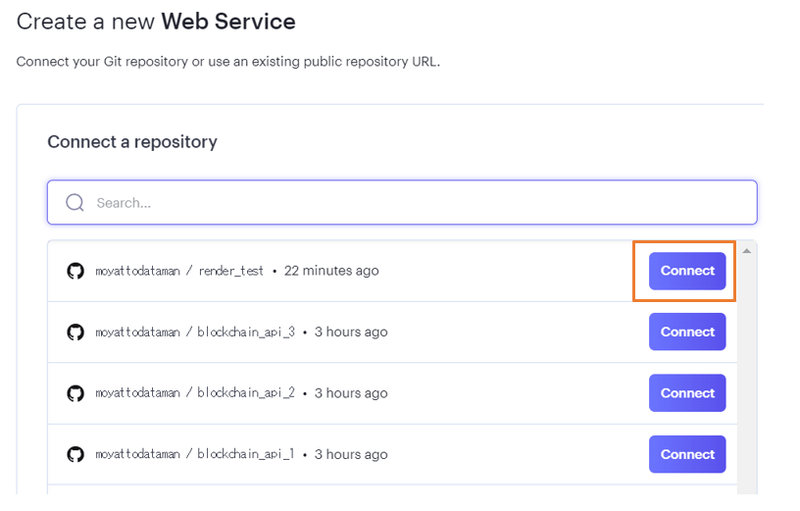Click the scroll-up arrow of repository list

tap(746, 250)
